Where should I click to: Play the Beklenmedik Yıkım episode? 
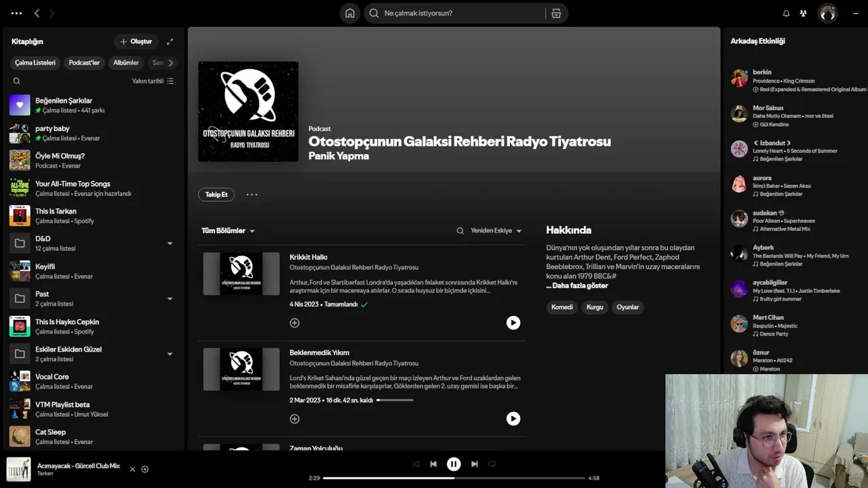point(513,419)
